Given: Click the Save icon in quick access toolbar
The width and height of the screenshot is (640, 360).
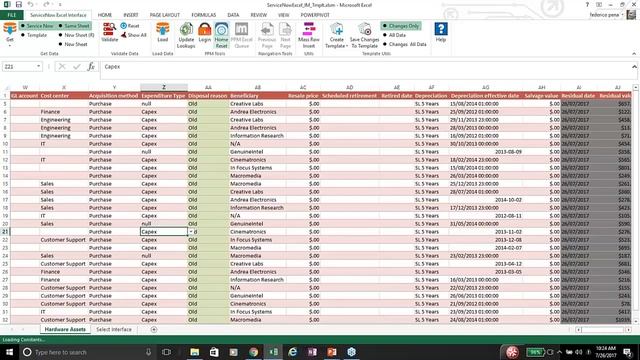Looking at the screenshot, I should click(x=19, y=4).
